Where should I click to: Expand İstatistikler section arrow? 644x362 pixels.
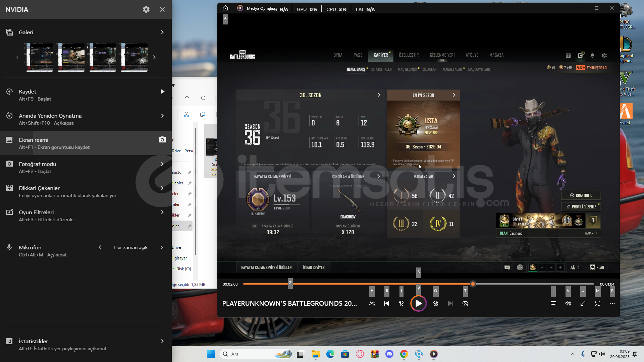point(162,341)
